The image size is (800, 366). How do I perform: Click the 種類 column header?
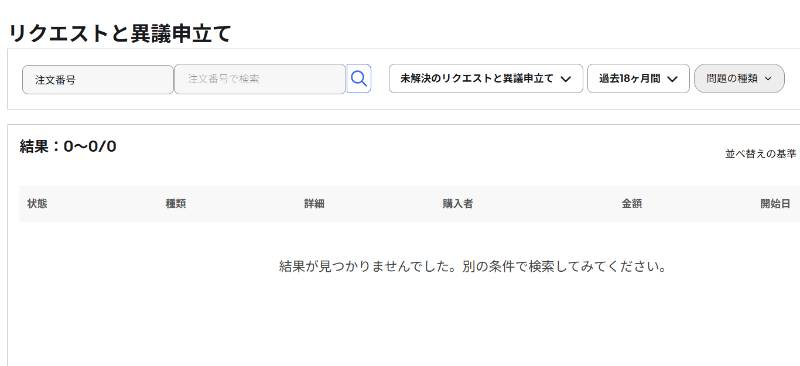coord(176,204)
